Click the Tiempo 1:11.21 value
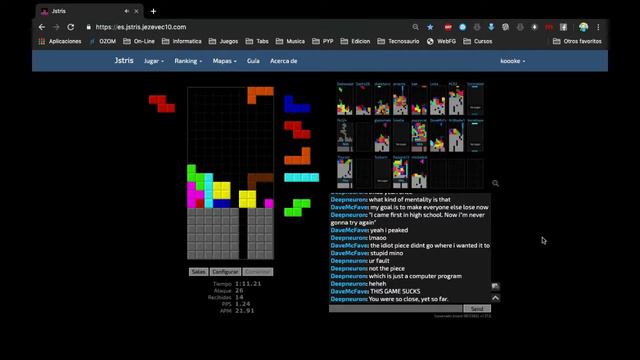The width and height of the screenshot is (640, 360). point(248,284)
